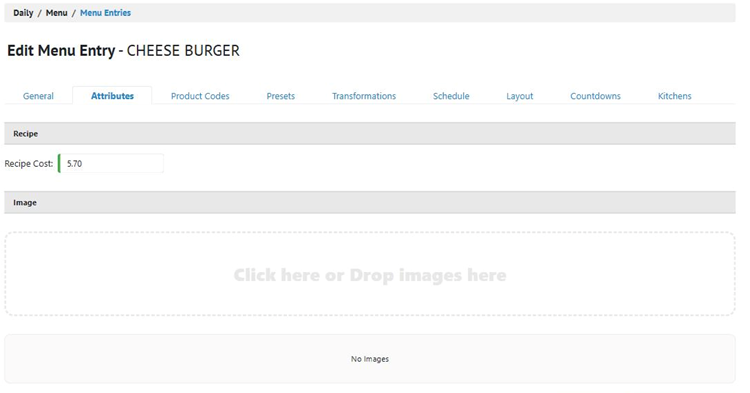
Task: Switch to the Layout tab
Action: [519, 96]
